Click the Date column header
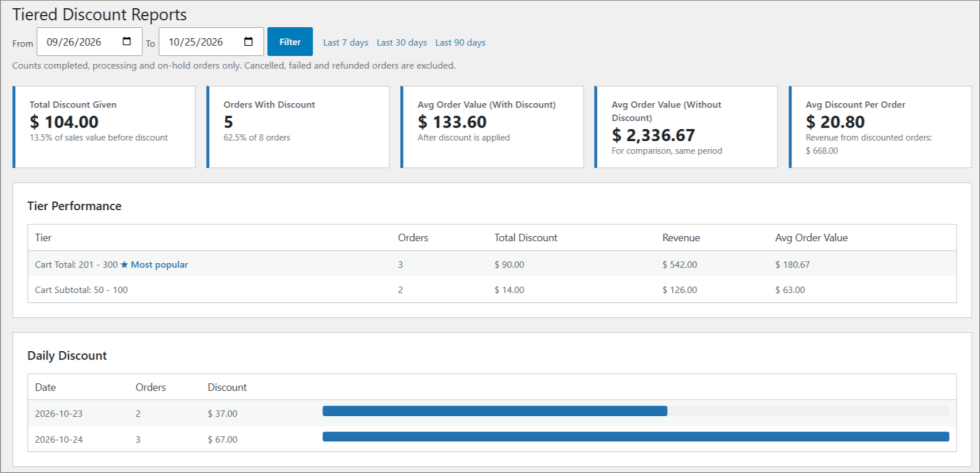The image size is (980, 473). (x=46, y=387)
